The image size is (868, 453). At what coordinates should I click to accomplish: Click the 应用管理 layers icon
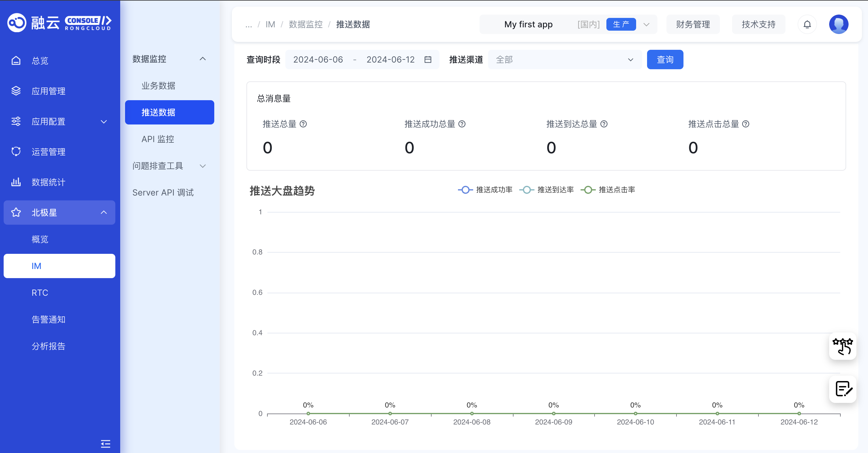(x=16, y=91)
